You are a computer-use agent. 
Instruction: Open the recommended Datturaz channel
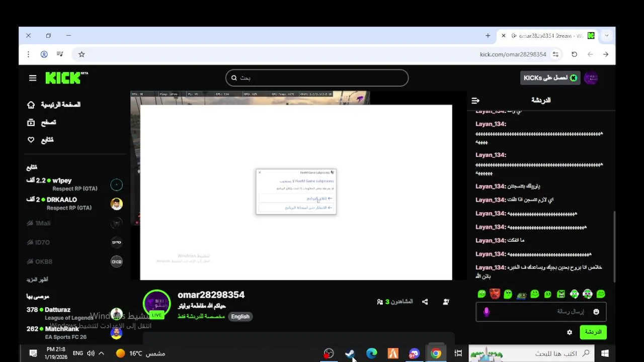(74, 314)
